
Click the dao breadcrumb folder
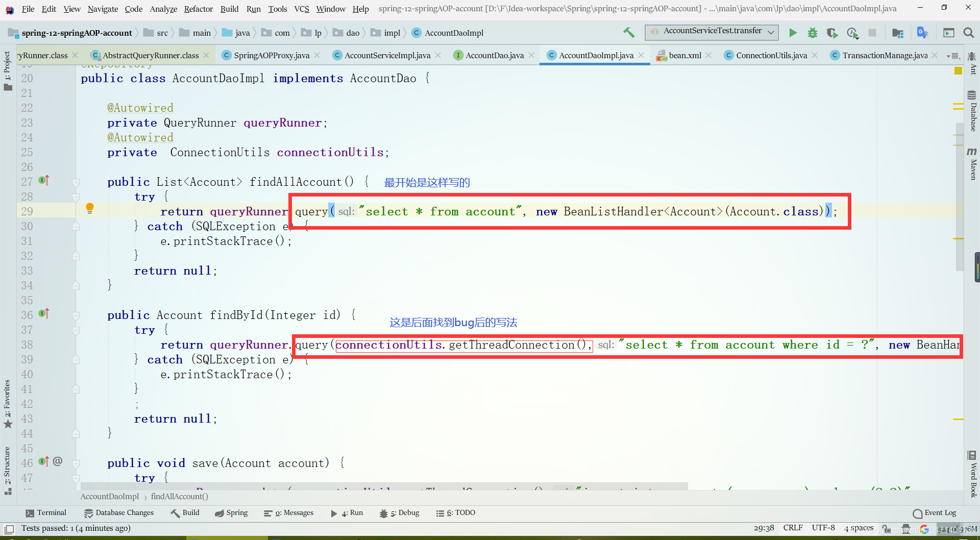point(347,33)
